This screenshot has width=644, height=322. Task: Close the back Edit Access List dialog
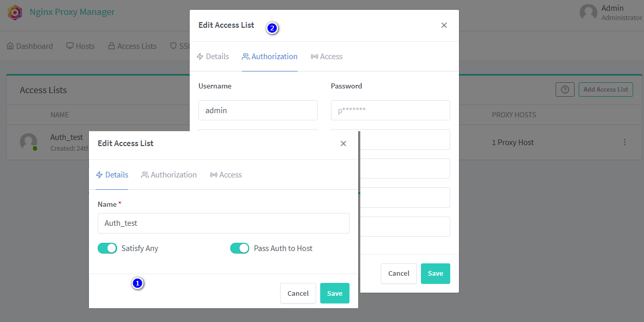tap(444, 25)
